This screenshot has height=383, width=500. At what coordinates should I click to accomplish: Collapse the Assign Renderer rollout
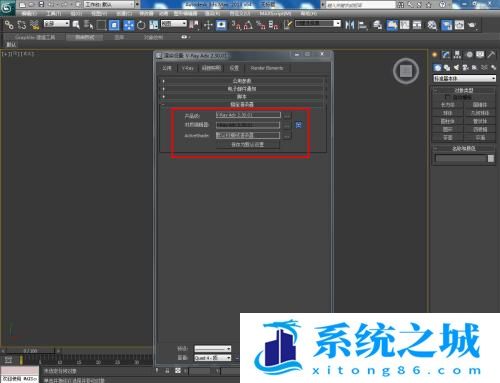(x=242, y=104)
